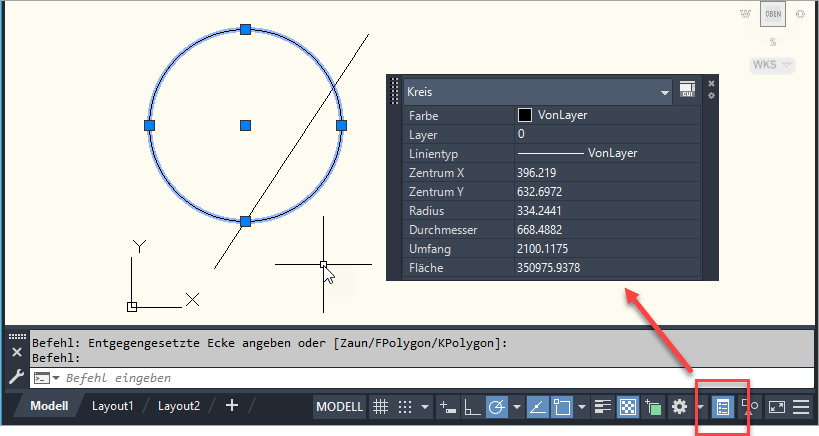Viewport: 819px width, 436px height.
Task: Click Zentrum Y value 632.6972
Action: click(x=607, y=192)
